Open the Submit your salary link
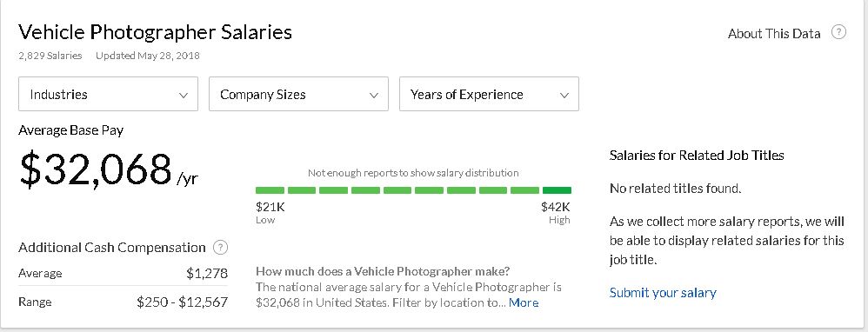Screen dimensions: 868x332 coord(663,293)
